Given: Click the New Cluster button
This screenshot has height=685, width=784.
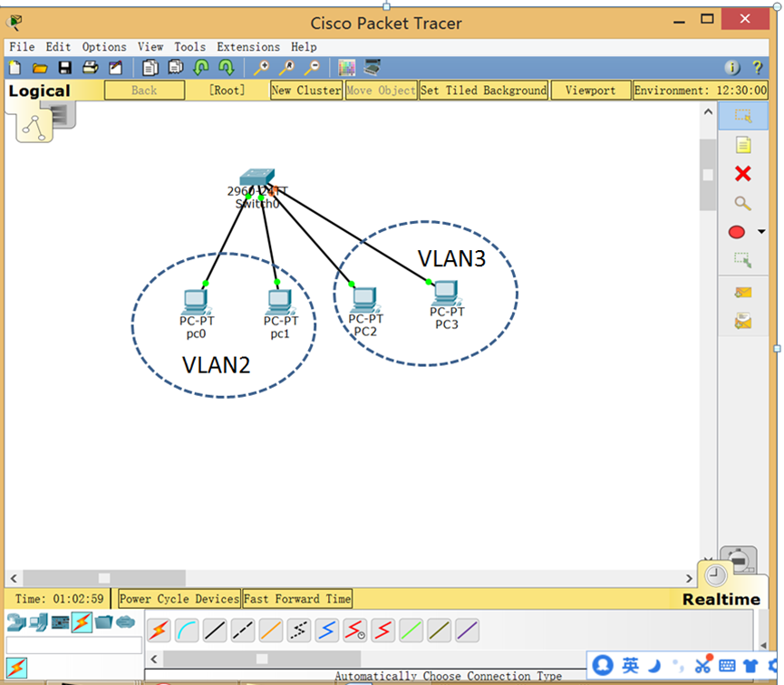Looking at the screenshot, I should 306,91.
